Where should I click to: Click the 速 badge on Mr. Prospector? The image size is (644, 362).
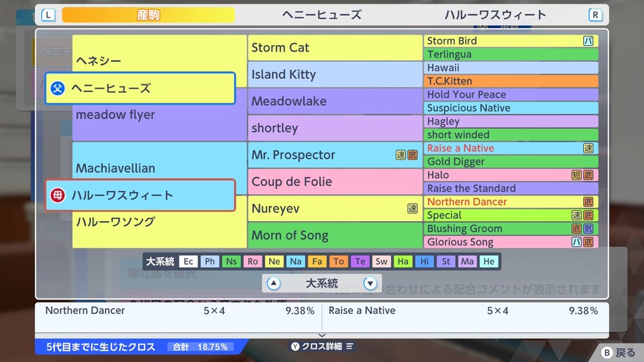coord(401,155)
